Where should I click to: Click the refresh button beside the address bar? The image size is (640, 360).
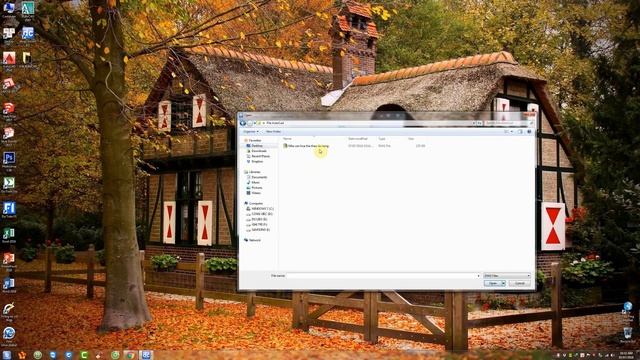[x=480, y=123]
